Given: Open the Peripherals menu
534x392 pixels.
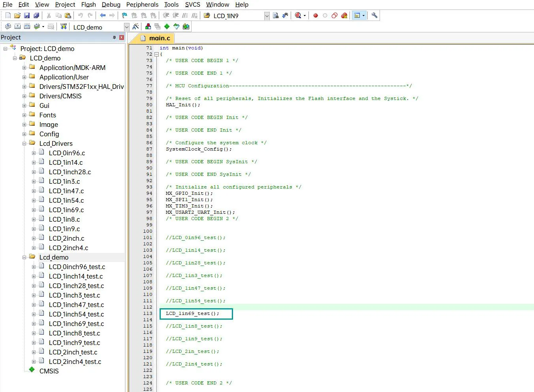Looking at the screenshot, I should [x=142, y=5].
